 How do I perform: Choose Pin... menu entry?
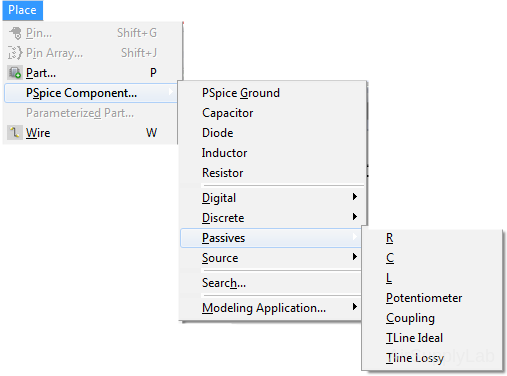point(91,33)
